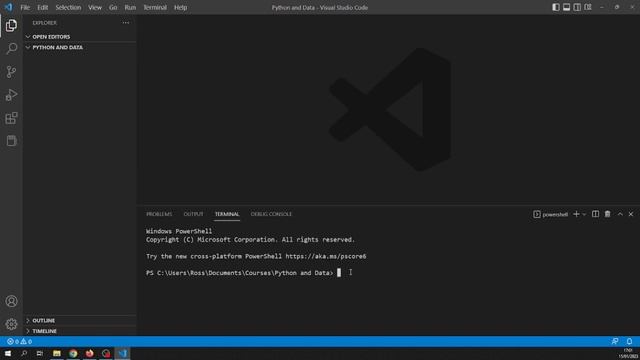Screen dimensions: 640x360
Task: Open the File menu
Action: [25, 7]
